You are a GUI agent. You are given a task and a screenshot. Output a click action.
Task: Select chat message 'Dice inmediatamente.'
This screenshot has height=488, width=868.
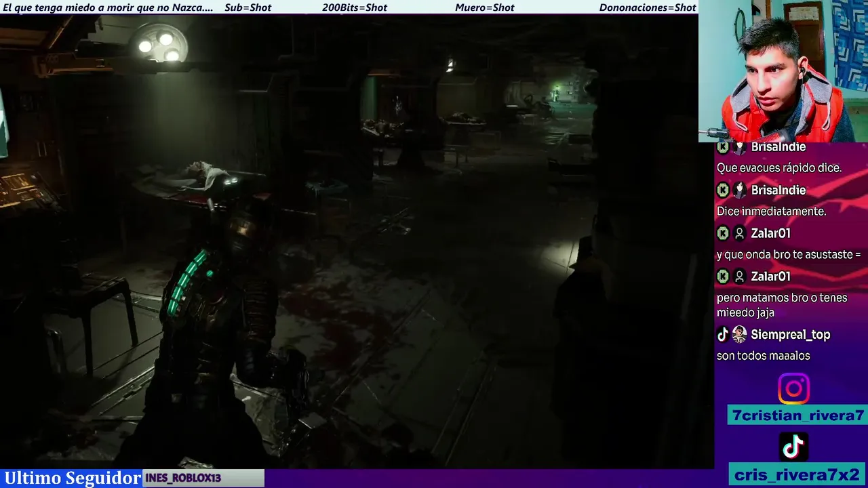[771, 211]
